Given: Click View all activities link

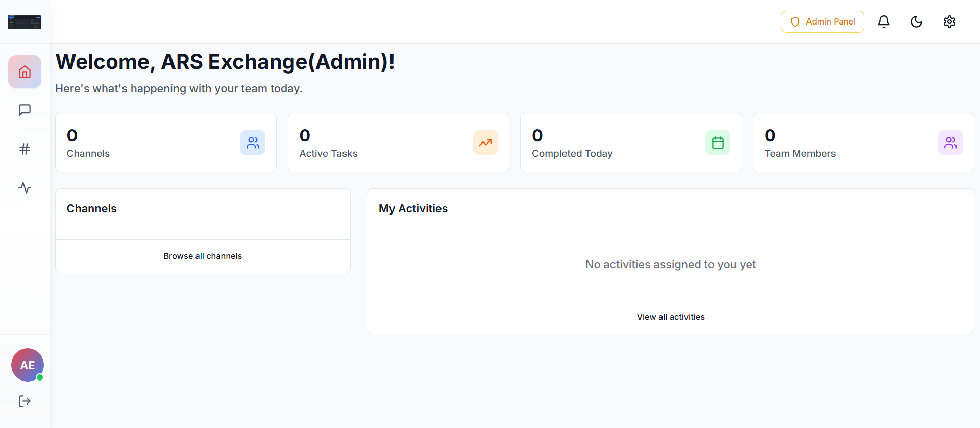Looking at the screenshot, I should (x=670, y=317).
